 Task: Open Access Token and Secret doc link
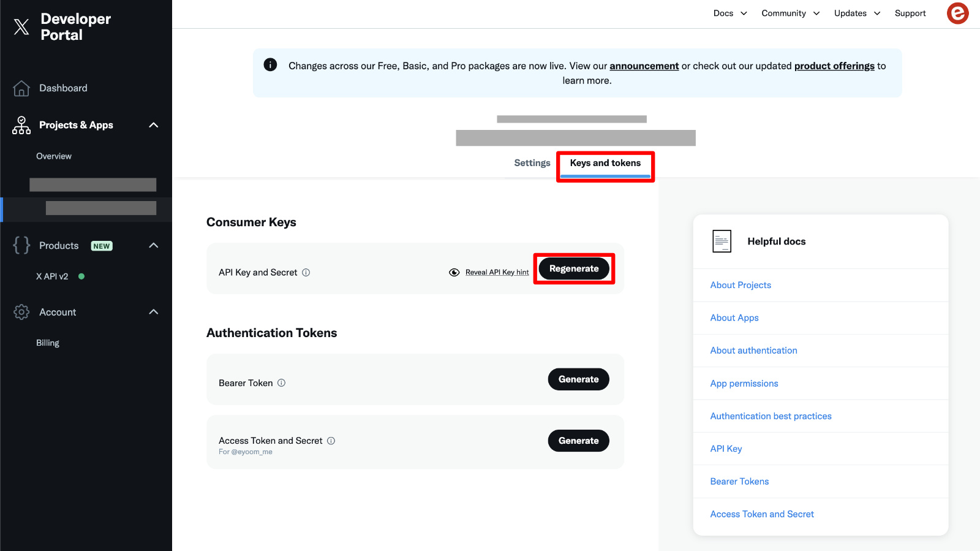(x=762, y=514)
